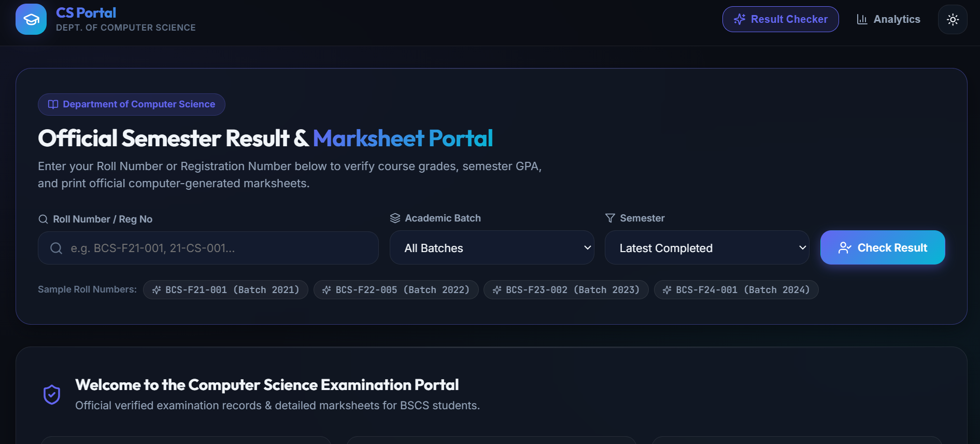Click the Check Result button
The image size is (980, 444).
pyautogui.click(x=883, y=247)
